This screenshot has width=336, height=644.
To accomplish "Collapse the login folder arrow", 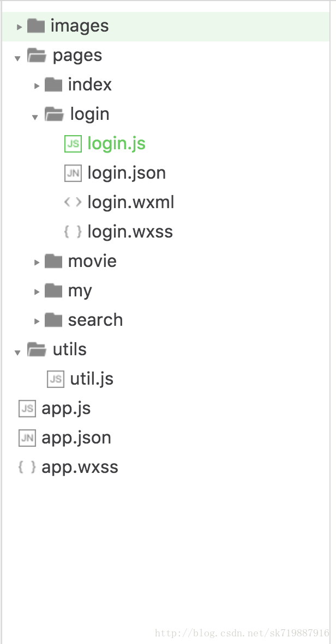I will pyautogui.click(x=35, y=116).
